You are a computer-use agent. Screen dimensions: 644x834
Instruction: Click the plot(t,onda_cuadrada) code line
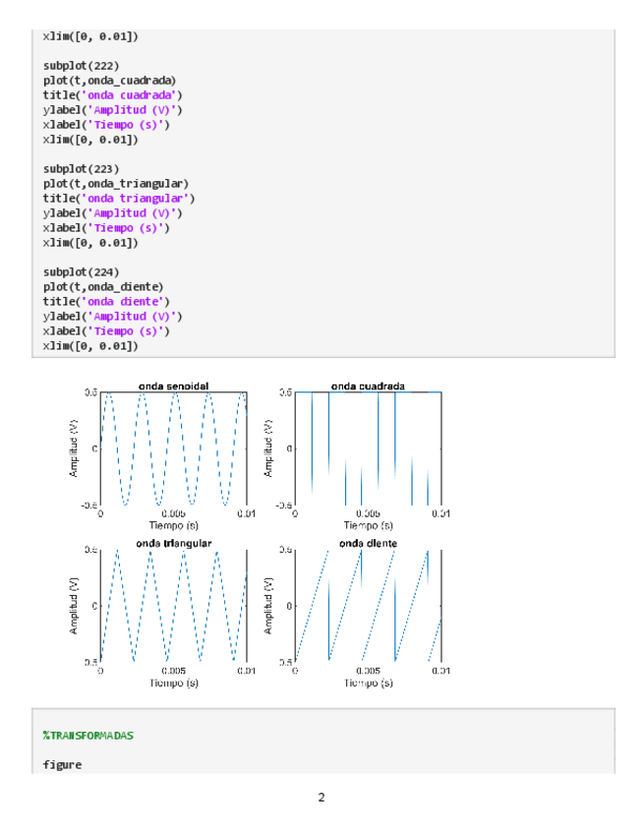point(111,81)
